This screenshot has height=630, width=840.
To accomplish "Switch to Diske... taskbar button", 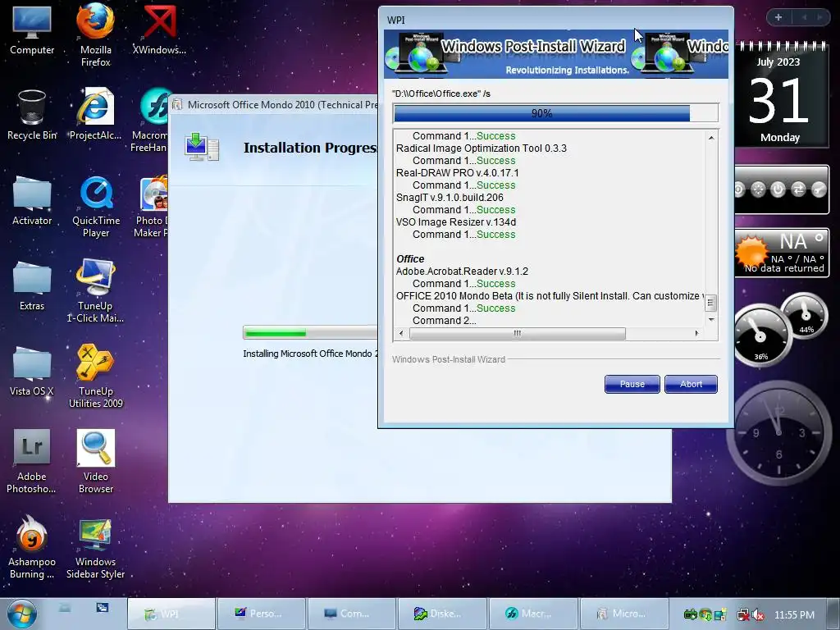I will [442, 614].
